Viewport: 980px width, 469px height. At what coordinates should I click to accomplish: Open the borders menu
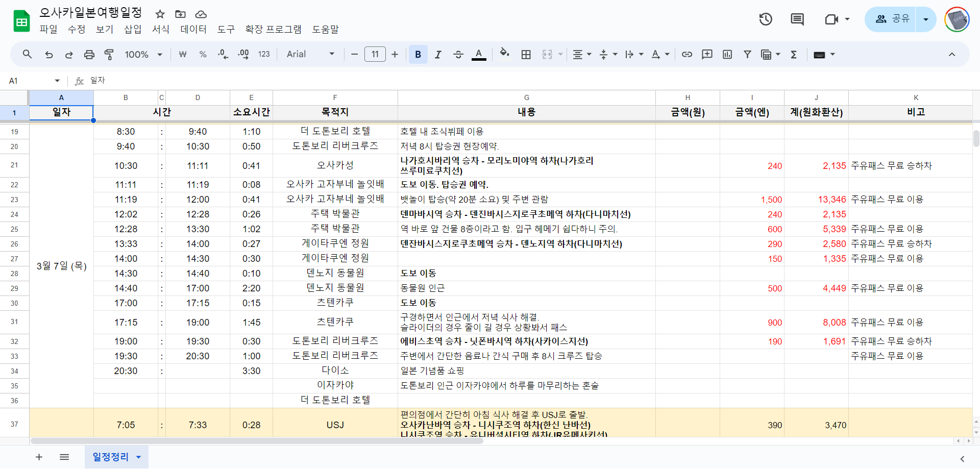pos(526,54)
